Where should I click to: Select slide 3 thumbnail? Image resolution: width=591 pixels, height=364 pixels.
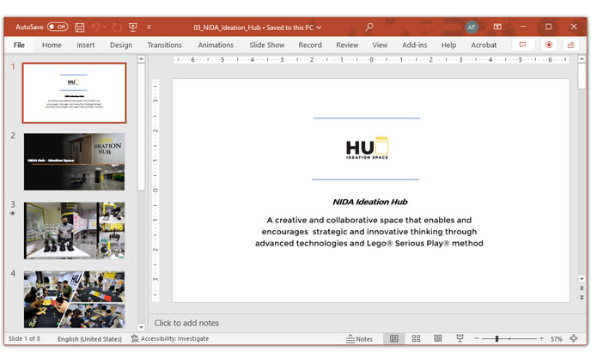pyautogui.click(x=74, y=231)
